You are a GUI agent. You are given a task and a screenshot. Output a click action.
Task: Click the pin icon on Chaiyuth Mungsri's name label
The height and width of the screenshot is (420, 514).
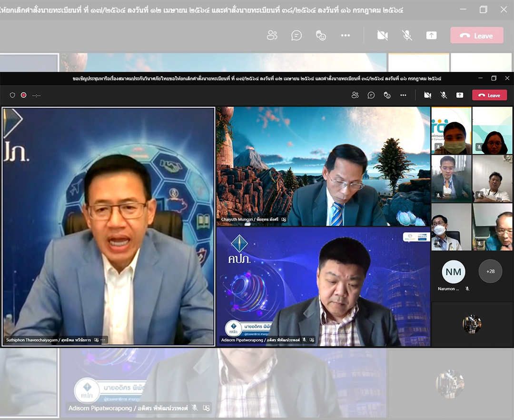pos(284,220)
